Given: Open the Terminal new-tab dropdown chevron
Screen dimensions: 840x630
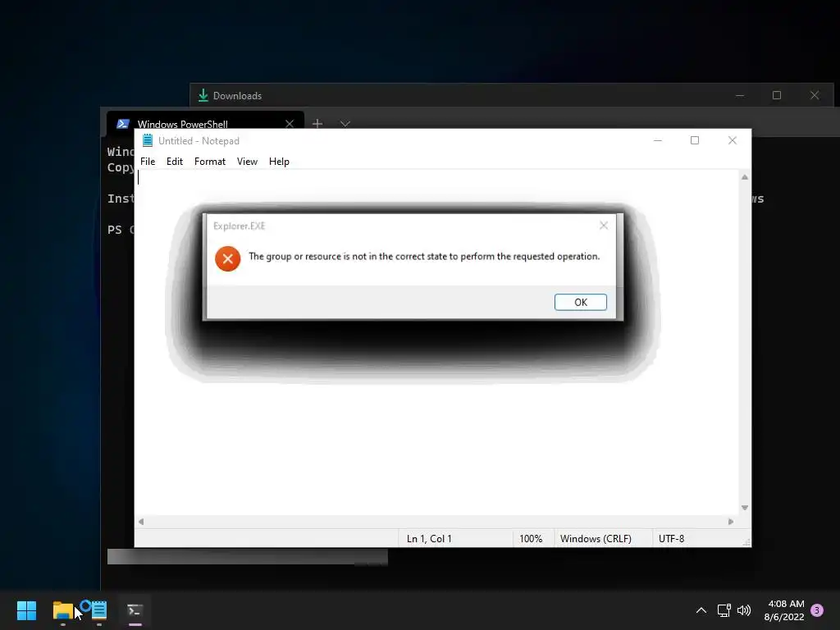Looking at the screenshot, I should (x=345, y=124).
